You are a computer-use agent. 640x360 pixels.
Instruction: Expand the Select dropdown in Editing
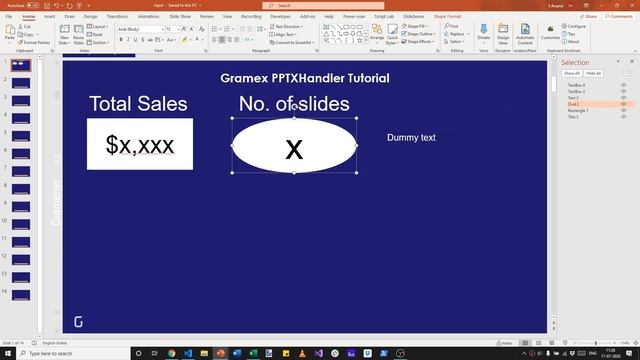453,42
